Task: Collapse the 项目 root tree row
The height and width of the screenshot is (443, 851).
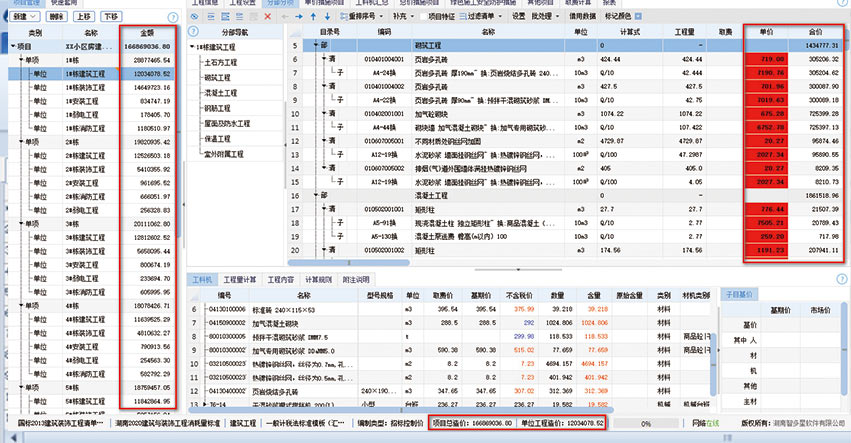Action: 10,47
